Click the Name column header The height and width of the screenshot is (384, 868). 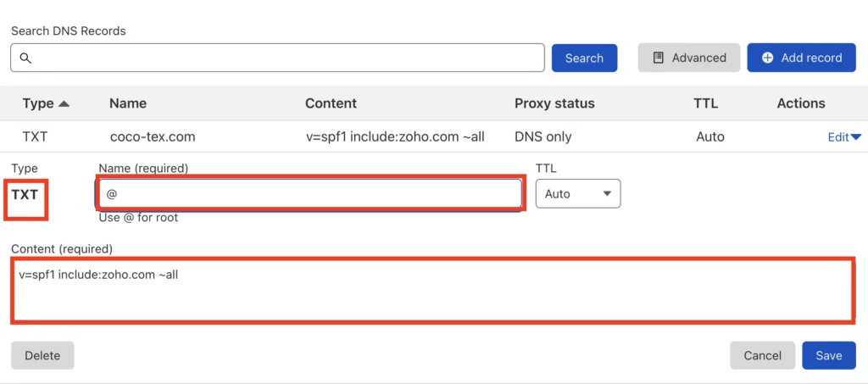128,103
